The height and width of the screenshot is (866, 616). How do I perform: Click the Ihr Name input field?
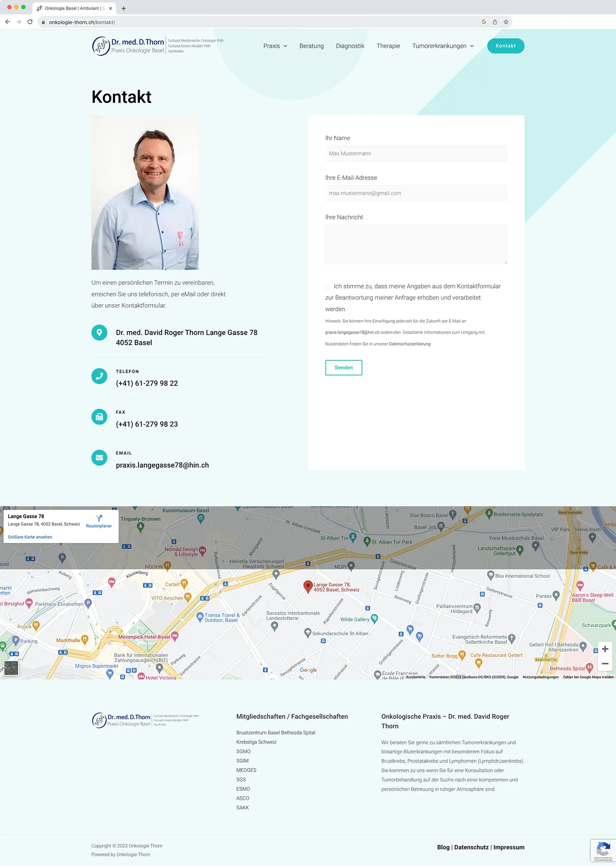click(x=416, y=153)
